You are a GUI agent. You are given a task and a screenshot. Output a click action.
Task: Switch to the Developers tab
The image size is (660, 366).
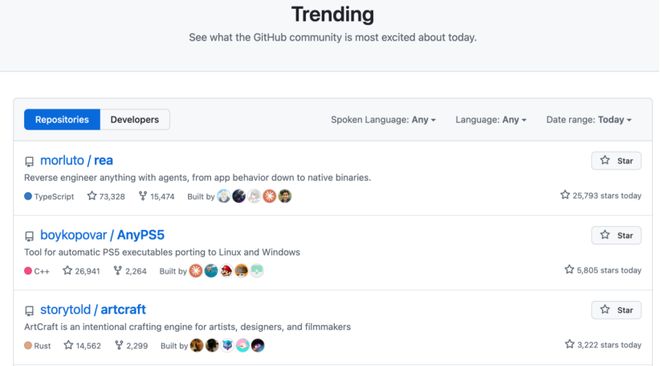pyautogui.click(x=135, y=119)
